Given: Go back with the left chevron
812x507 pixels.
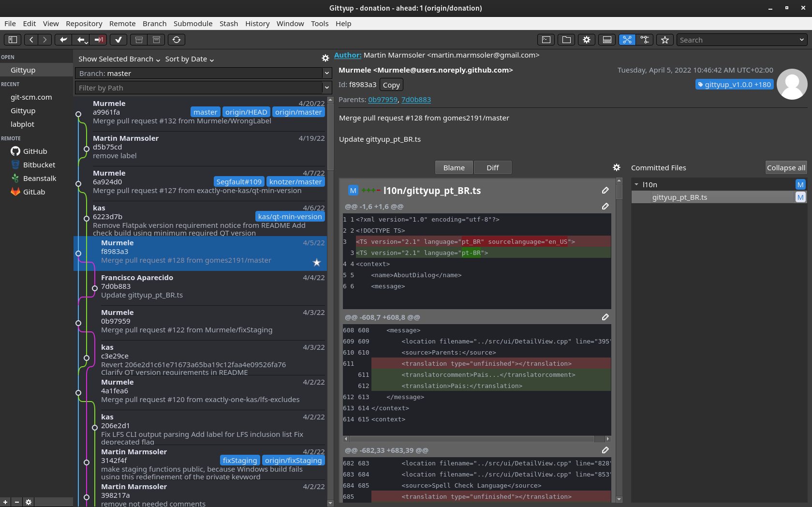Looking at the screenshot, I should (31, 40).
